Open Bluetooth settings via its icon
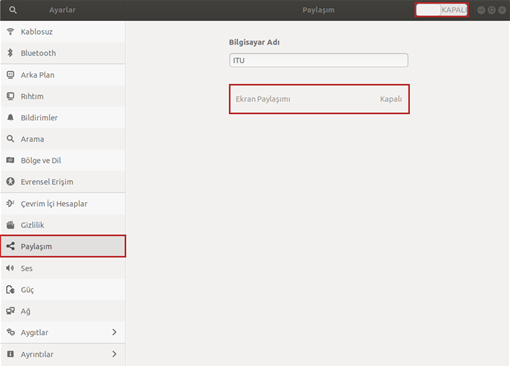510x367 pixels. click(10, 53)
